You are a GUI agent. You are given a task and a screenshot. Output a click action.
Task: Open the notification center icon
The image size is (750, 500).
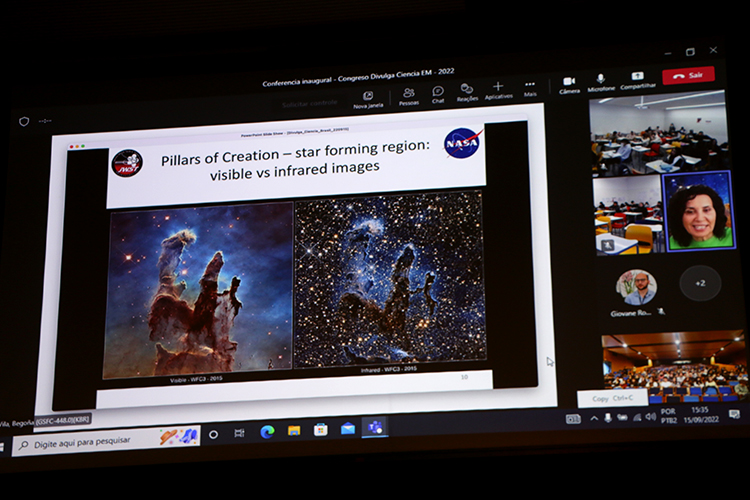click(734, 413)
